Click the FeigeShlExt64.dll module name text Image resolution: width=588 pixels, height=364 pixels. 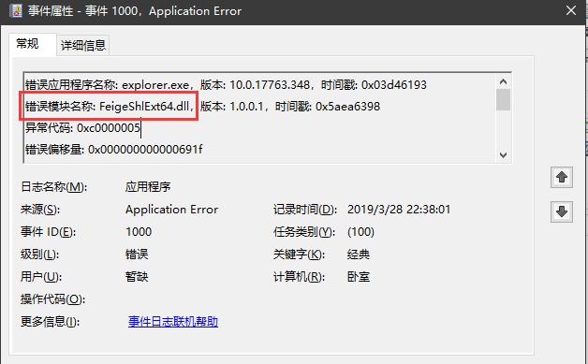(x=144, y=107)
